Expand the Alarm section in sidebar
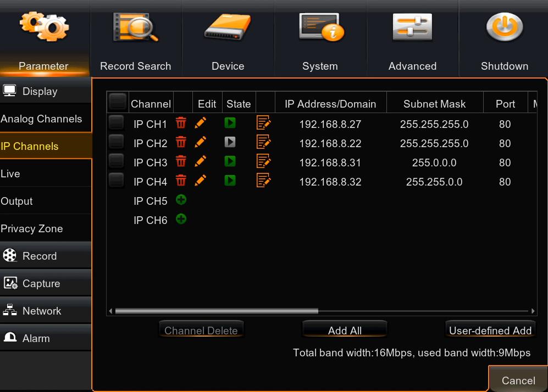The width and height of the screenshot is (548, 392). (46, 338)
